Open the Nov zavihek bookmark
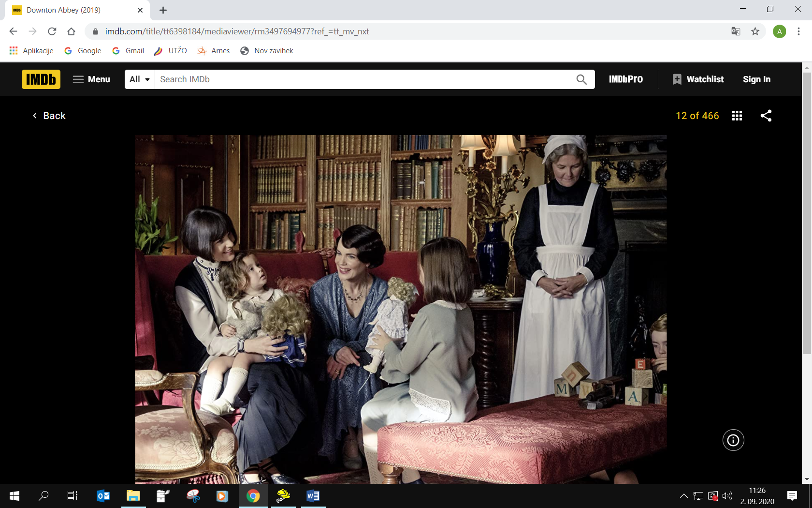This screenshot has width=812, height=508. point(267,51)
